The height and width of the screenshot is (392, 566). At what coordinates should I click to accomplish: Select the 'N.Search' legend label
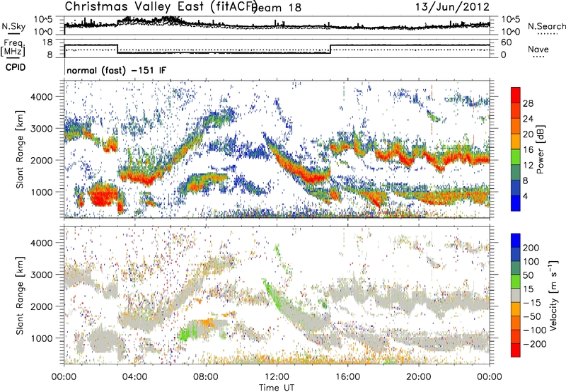[x=546, y=26]
